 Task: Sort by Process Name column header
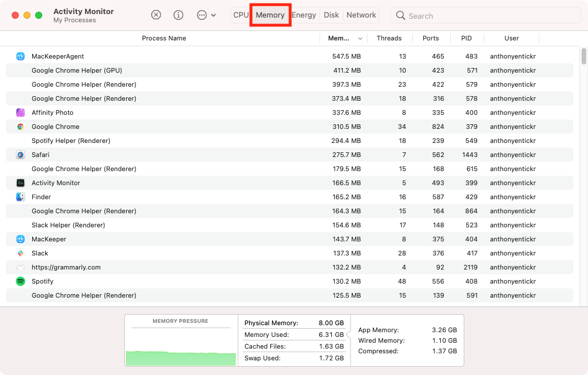point(164,38)
